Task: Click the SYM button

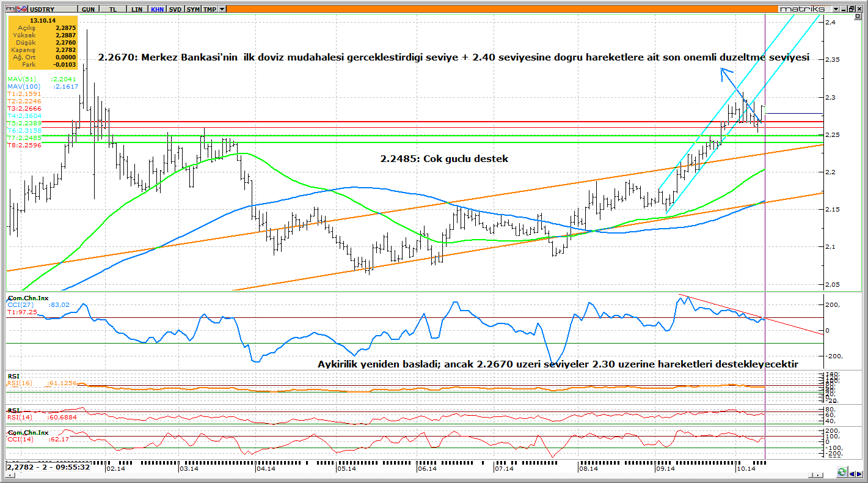Action: (x=193, y=9)
